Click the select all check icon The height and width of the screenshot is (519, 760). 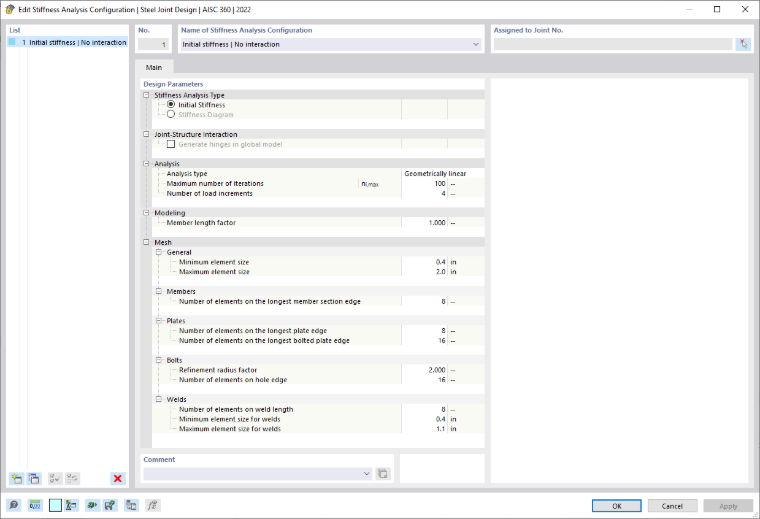(x=55, y=479)
